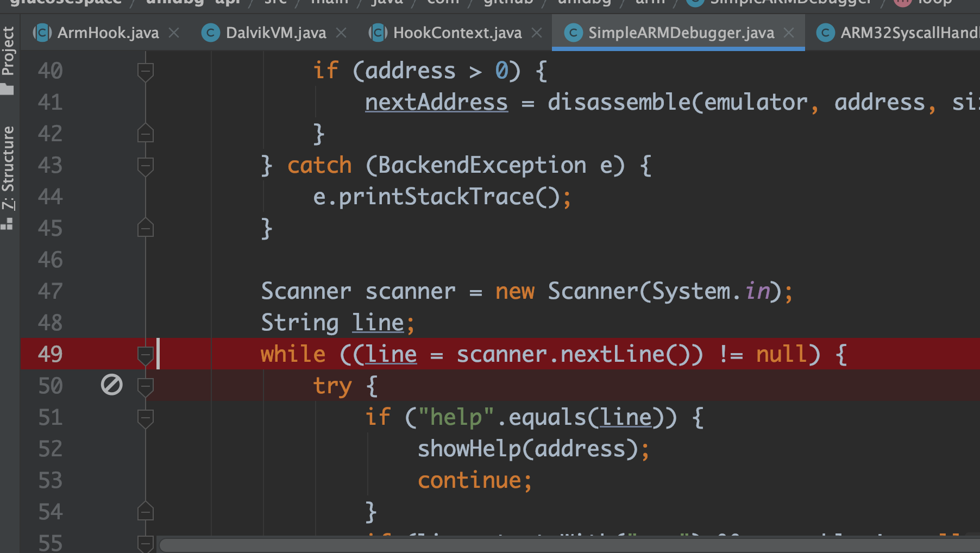Click the class icon on ARM32SyscallHandler tab
This screenshot has width=980, height=553.
coord(825,33)
